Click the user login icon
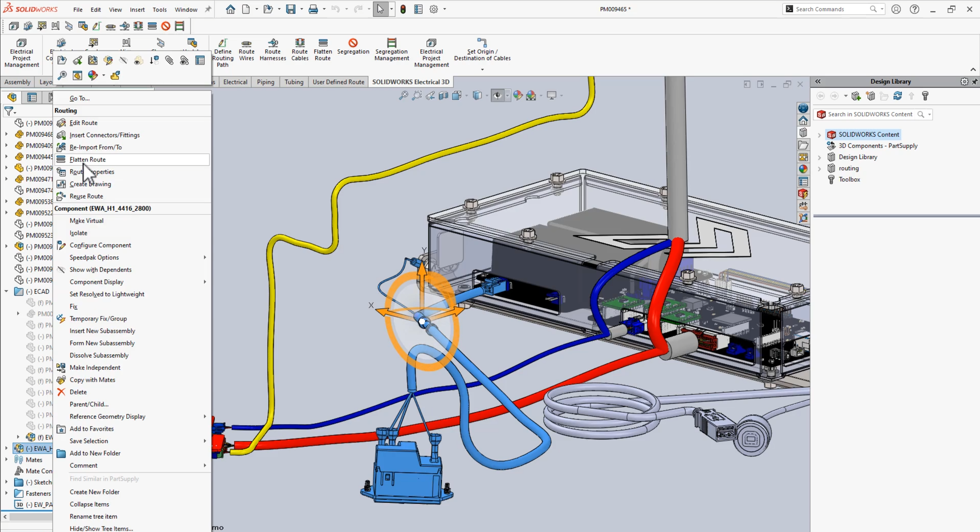Viewport: 980px width, 532px height. pos(896,9)
